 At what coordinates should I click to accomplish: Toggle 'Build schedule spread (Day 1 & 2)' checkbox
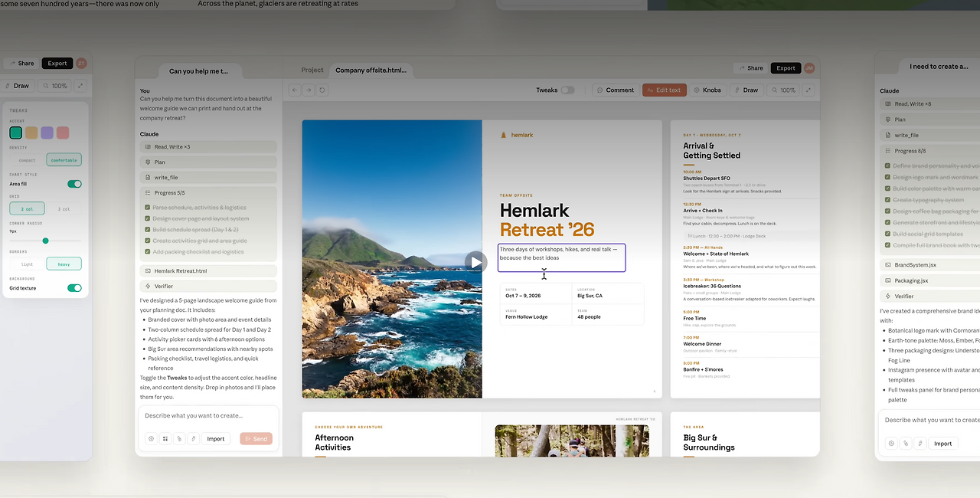tap(147, 230)
